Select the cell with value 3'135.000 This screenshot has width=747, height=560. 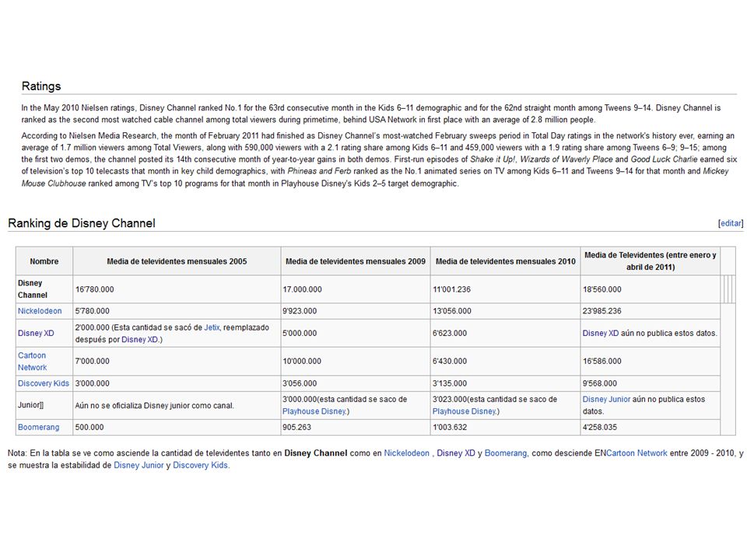click(x=506, y=383)
